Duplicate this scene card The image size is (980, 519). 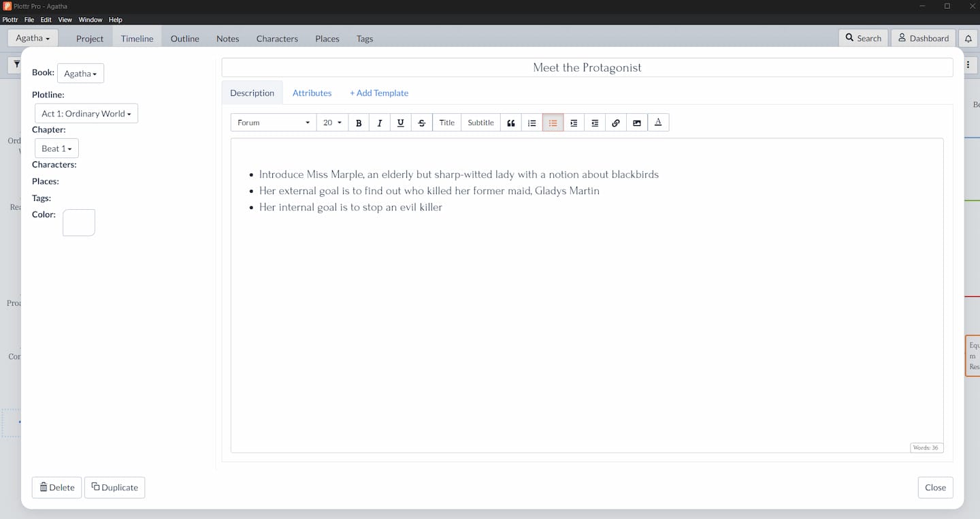[x=114, y=487]
